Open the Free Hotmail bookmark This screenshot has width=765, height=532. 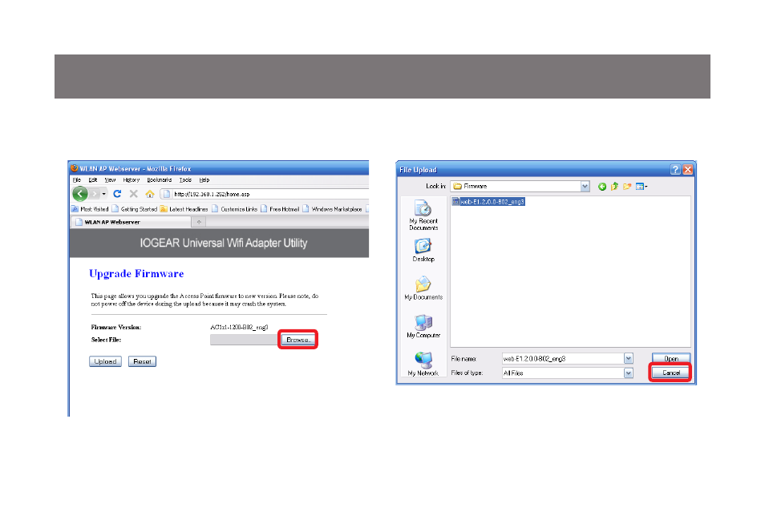click(280, 209)
